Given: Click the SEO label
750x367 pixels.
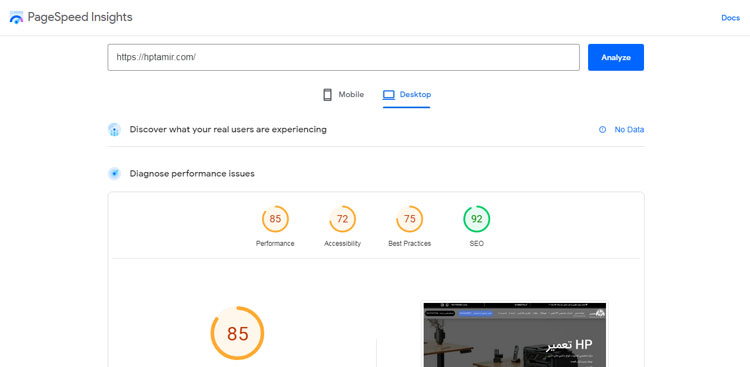Looking at the screenshot, I should tap(476, 244).
